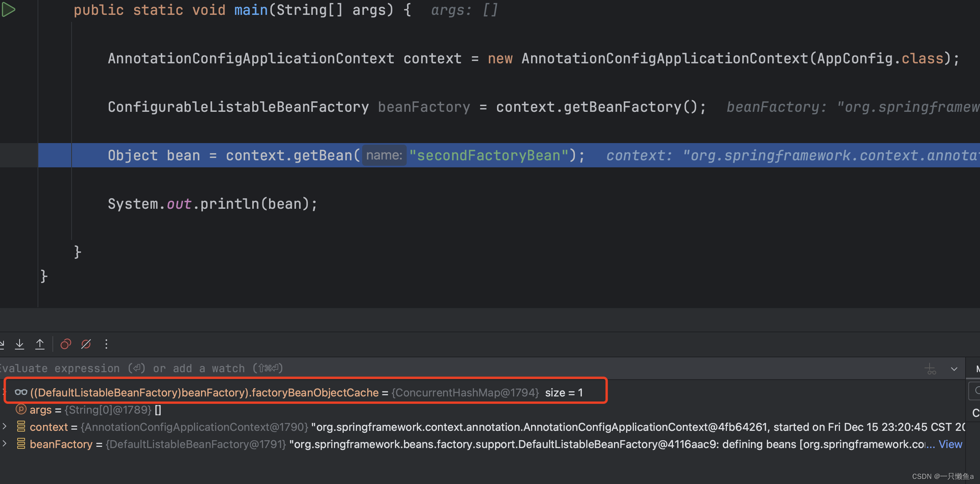Click the Step Into downward arrow icon
This screenshot has width=980, height=484.
20,344
